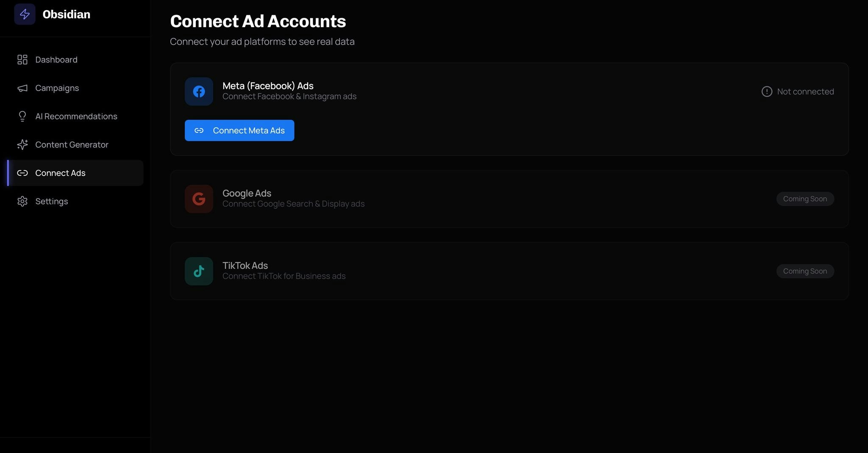The height and width of the screenshot is (453, 868).
Task: Click the Connect Meta Ads button
Action: (x=239, y=130)
